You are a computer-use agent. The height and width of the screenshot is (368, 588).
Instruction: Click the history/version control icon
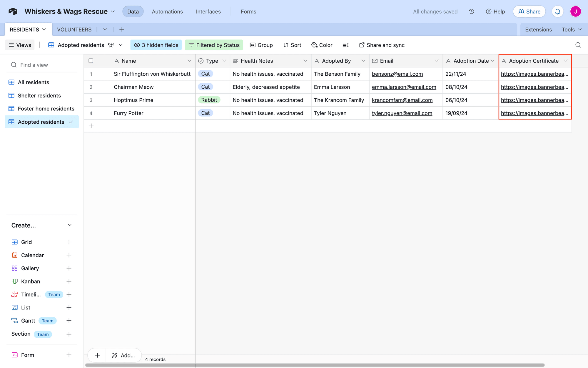(472, 11)
